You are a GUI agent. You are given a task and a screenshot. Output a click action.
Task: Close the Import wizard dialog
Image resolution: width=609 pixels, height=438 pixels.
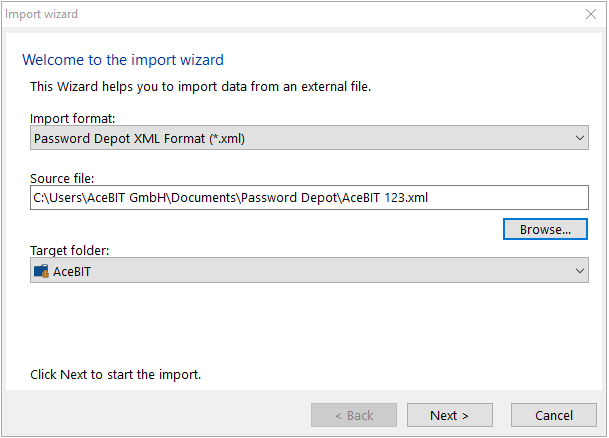click(591, 14)
